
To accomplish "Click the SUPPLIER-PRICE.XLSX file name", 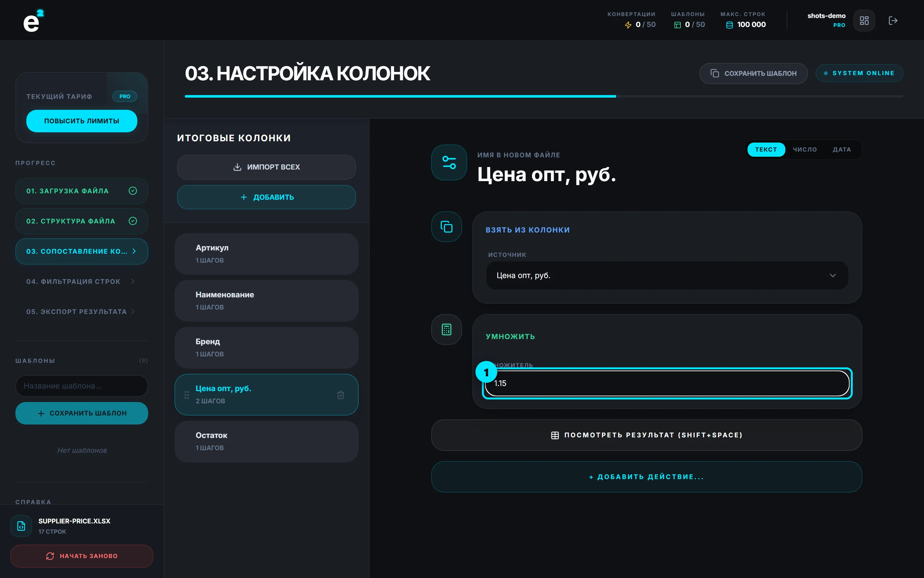I will [74, 521].
